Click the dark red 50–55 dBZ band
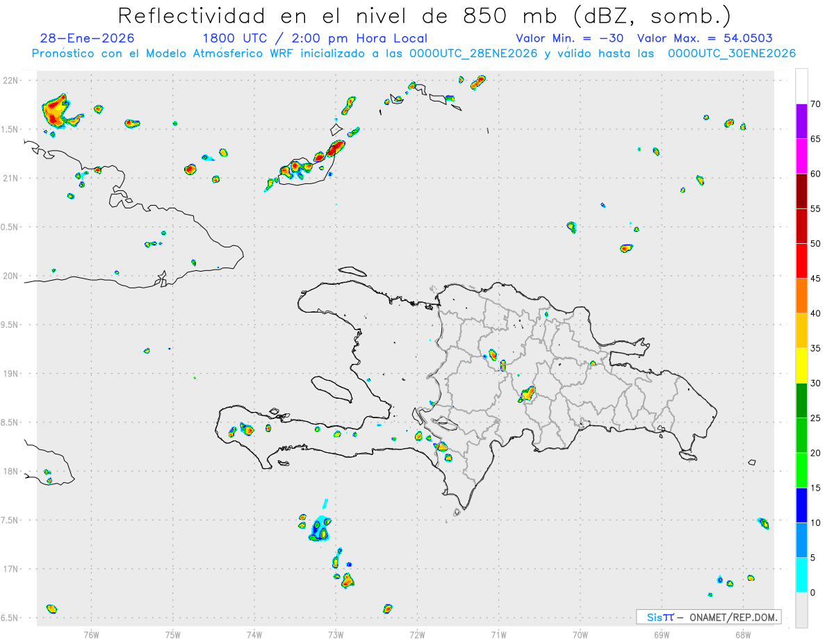This screenshot has height=644, width=834. (x=801, y=226)
